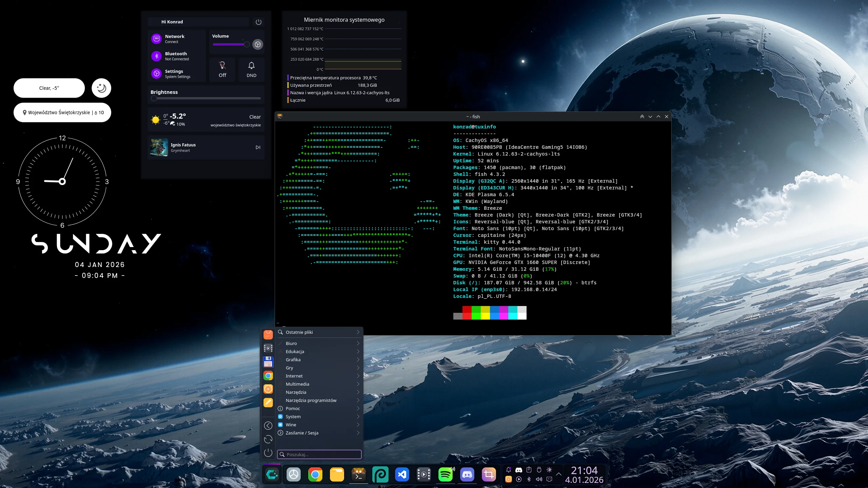Open audio settings gear beside Volume slider
Viewport: 868px width, 488px height.
[258, 44]
